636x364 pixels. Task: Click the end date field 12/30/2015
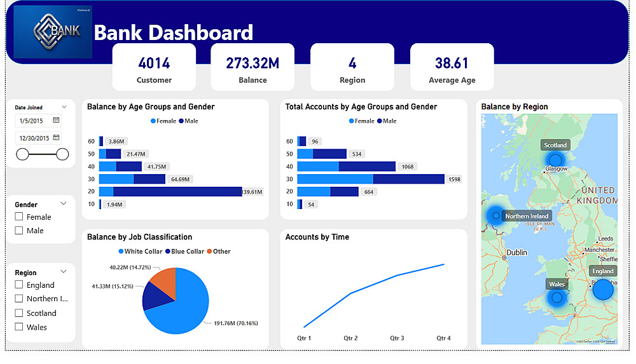tap(39, 138)
